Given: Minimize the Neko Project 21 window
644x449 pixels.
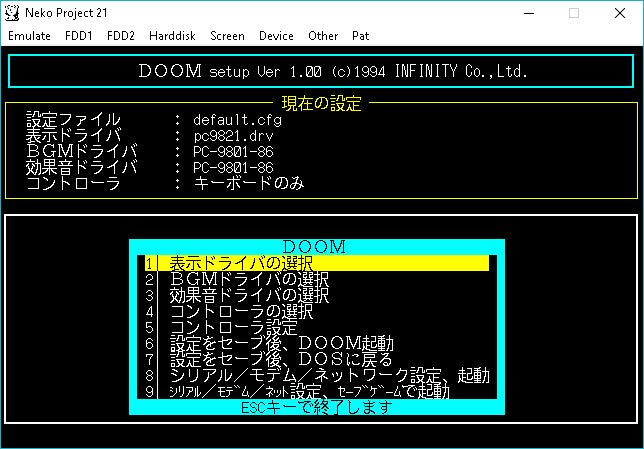Looking at the screenshot, I should (529, 13).
